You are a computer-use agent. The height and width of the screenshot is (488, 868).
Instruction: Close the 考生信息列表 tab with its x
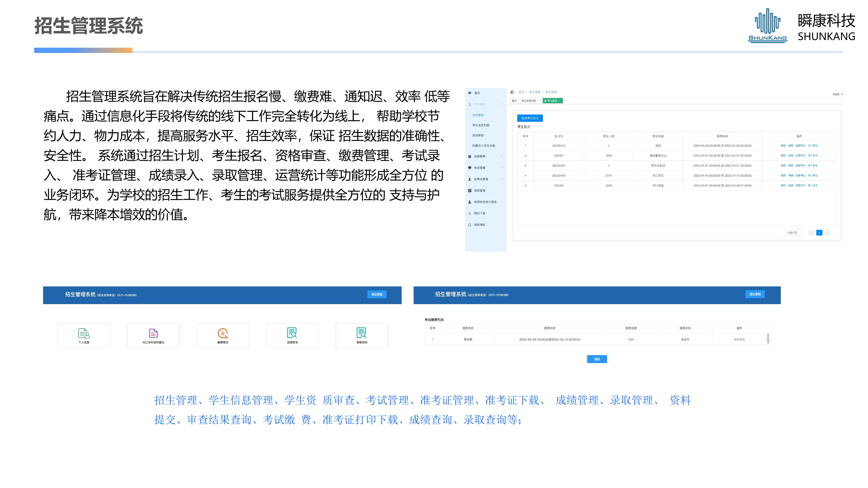538,101
